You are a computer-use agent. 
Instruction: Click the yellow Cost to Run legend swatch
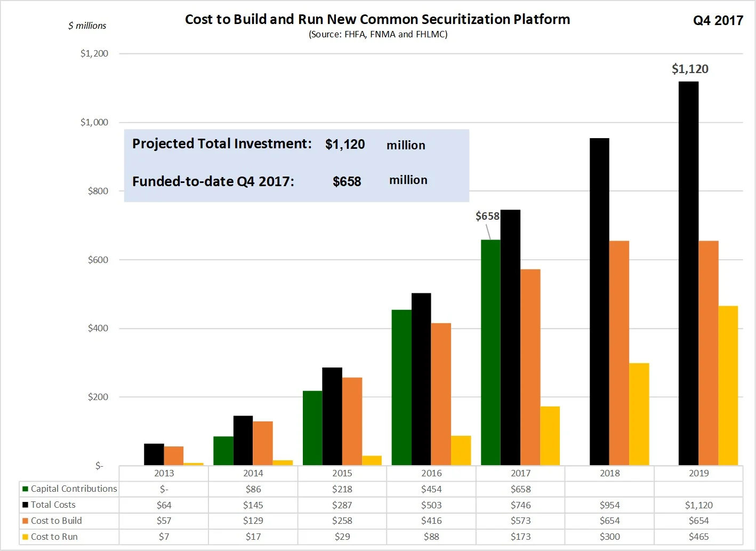coord(25,537)
